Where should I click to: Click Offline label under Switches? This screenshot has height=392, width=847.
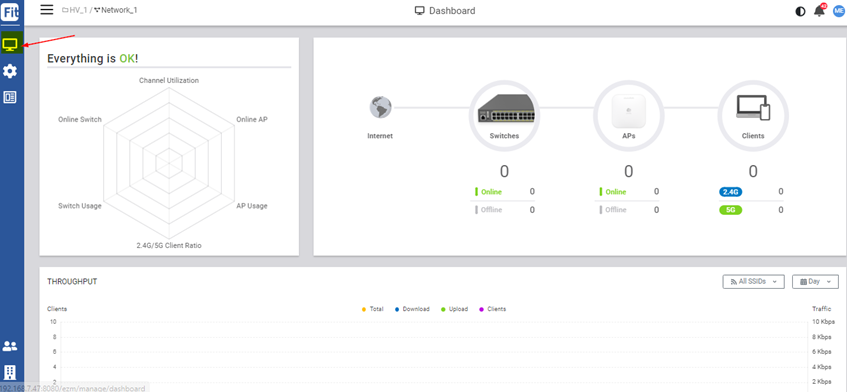pyautogui.click(x=492, y=210)
